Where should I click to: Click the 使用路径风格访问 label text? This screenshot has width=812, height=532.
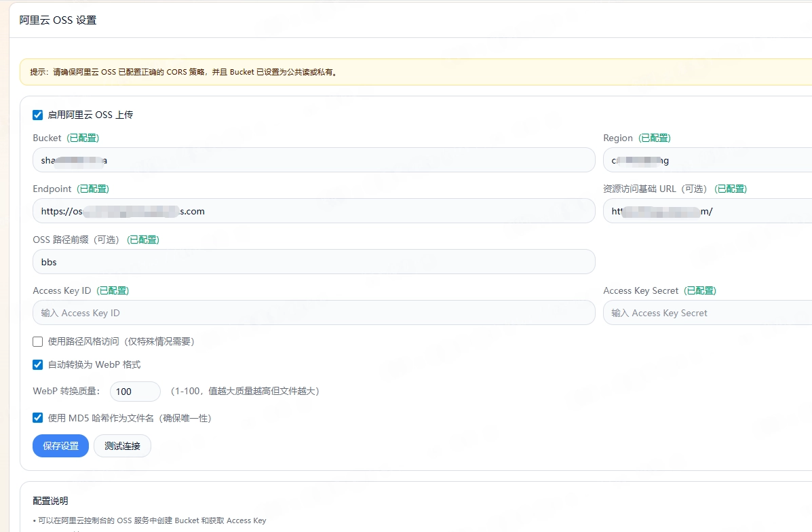[121, 341]
